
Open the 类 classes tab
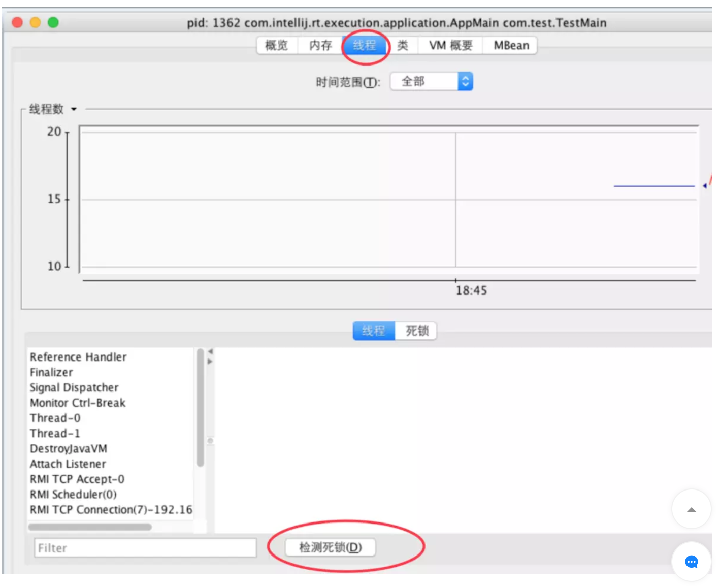point(403,46)
